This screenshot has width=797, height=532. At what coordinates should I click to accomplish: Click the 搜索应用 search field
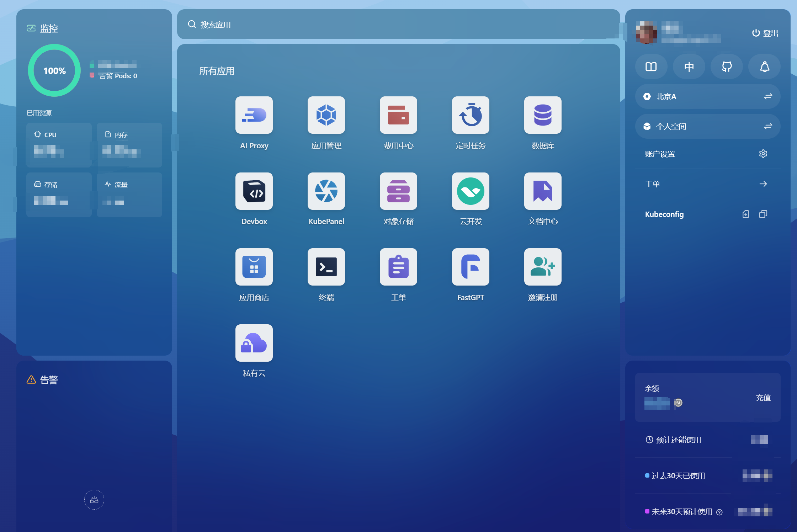pos(398,24)
